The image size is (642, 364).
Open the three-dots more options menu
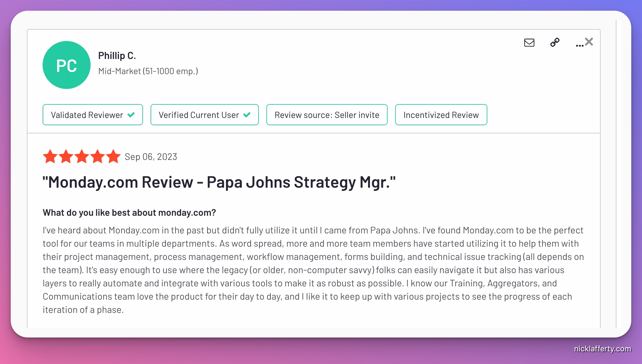click(x=580, y=45)
